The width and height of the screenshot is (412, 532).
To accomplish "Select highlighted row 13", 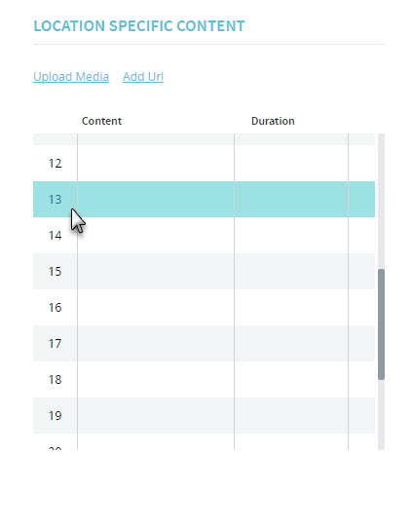I will (204, 199).
